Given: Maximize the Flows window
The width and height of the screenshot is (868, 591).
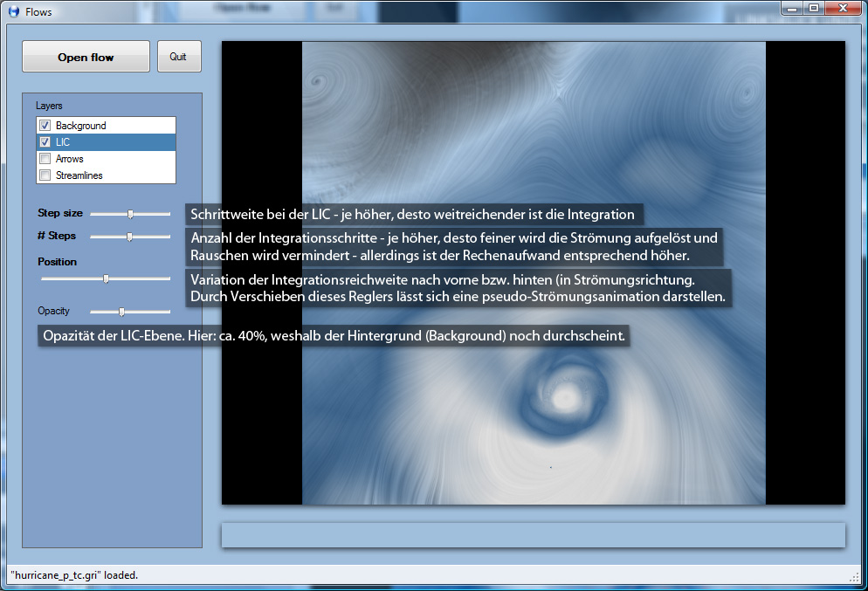Looking at the screenshot, I should point(814,8).
